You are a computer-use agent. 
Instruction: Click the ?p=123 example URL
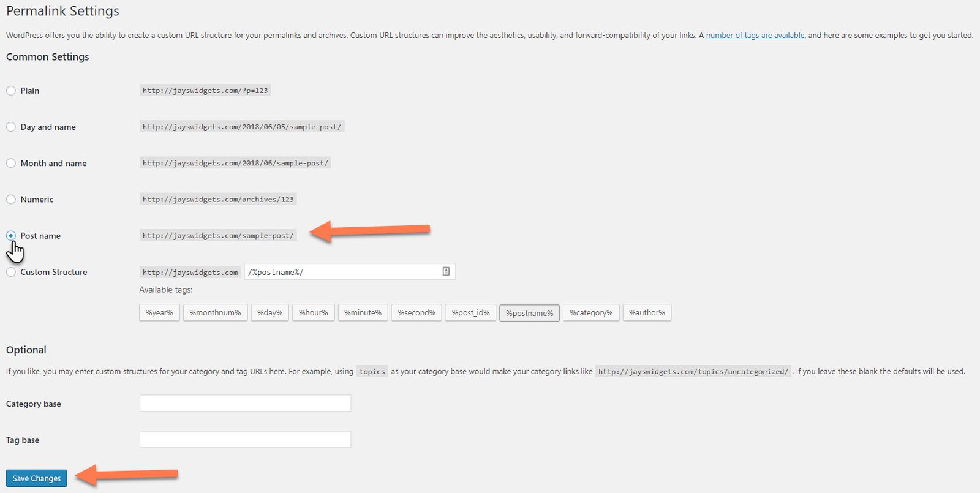point(205,91)
